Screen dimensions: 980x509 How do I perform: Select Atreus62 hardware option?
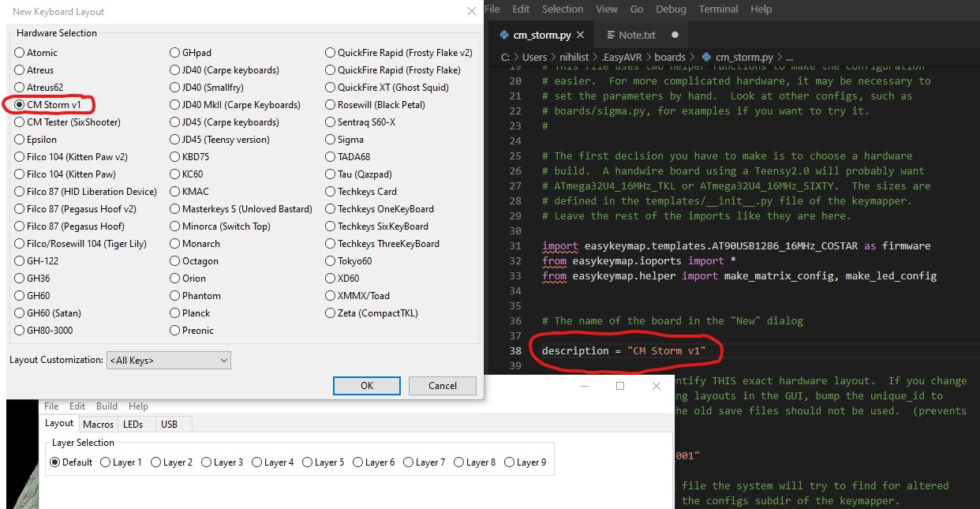coord(38,88)
